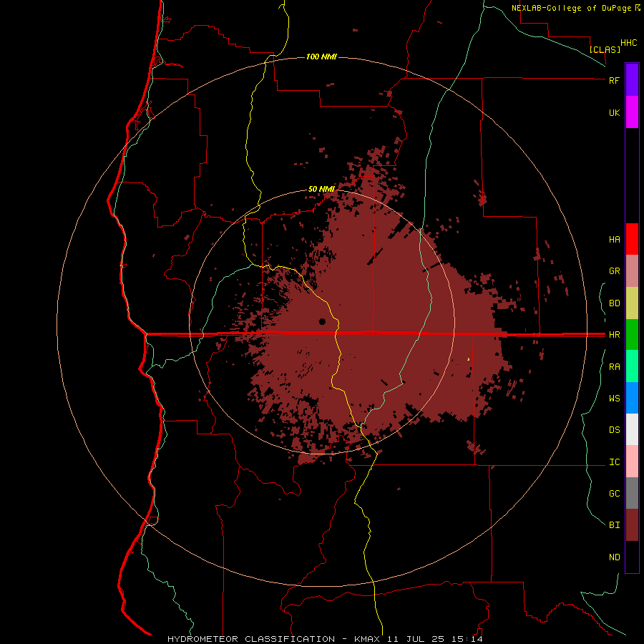Screen dimensions: 644x644
Task: Click the HR legend label
Action: point(614,335)
